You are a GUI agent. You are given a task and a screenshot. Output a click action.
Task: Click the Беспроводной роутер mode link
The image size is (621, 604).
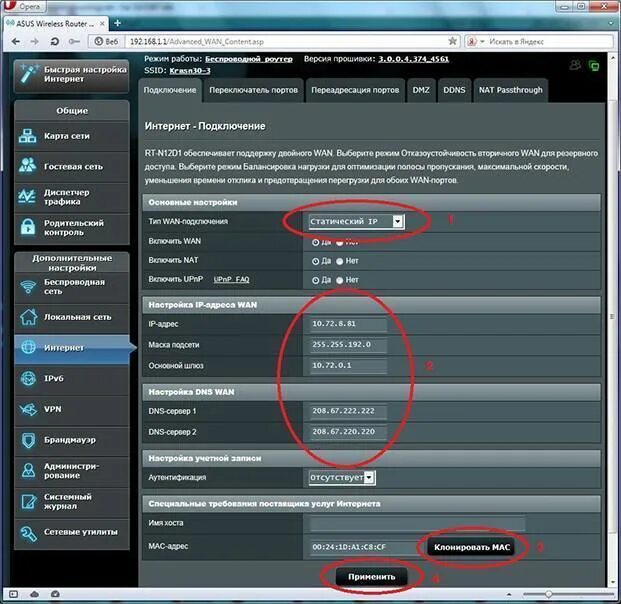click(249, 59)
